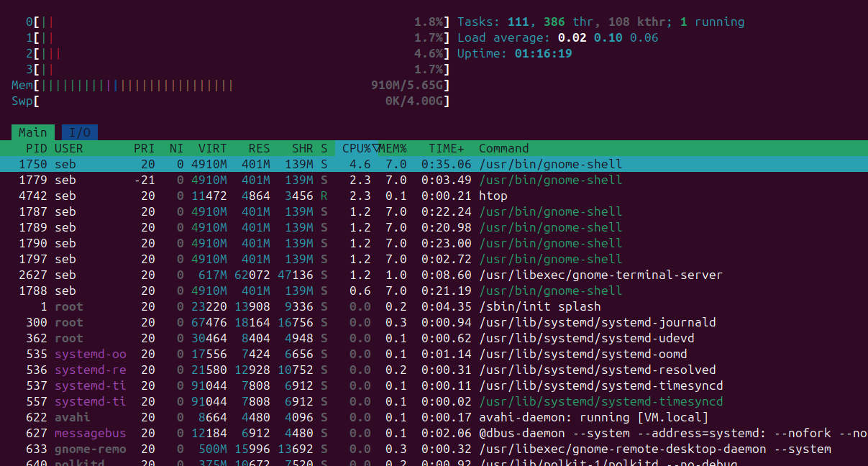The height and width of the screenshot is (466, 868).
Task: Select the gnome-terminal-server process row
Action: (434, 275)
